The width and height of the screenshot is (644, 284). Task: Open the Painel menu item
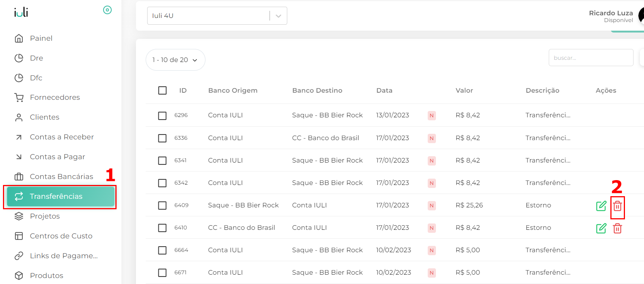41,38
